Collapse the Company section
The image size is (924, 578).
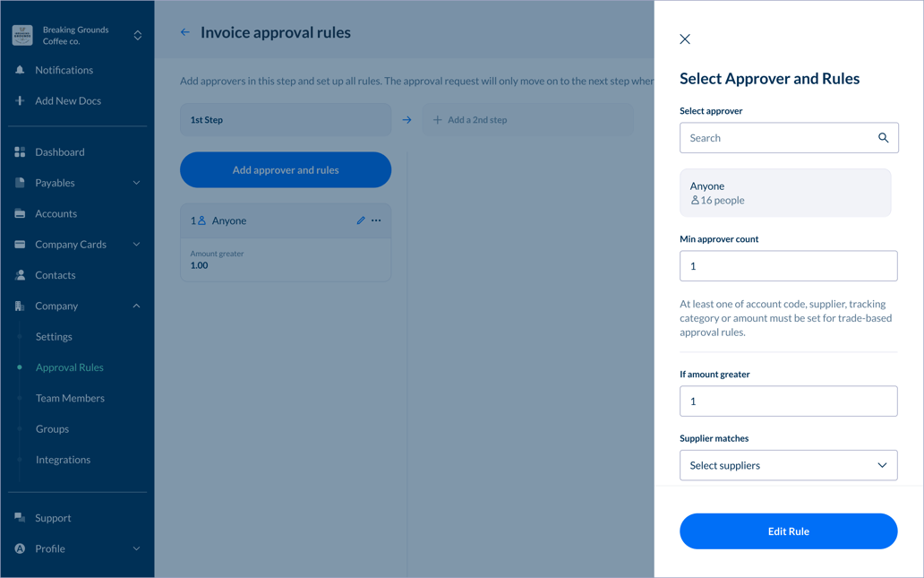[136, 306]
